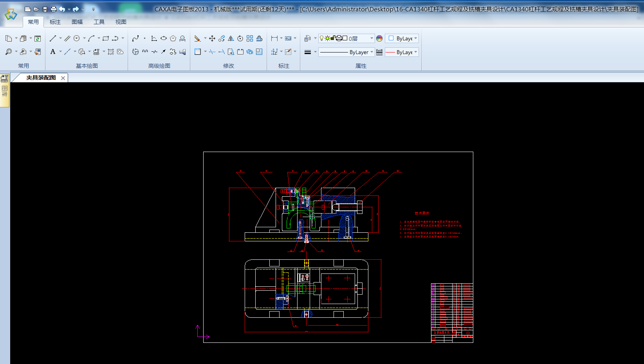This screenshot has height=364, width=644.
Task: Select the Ellipse drawing tool
Action: 164,38
